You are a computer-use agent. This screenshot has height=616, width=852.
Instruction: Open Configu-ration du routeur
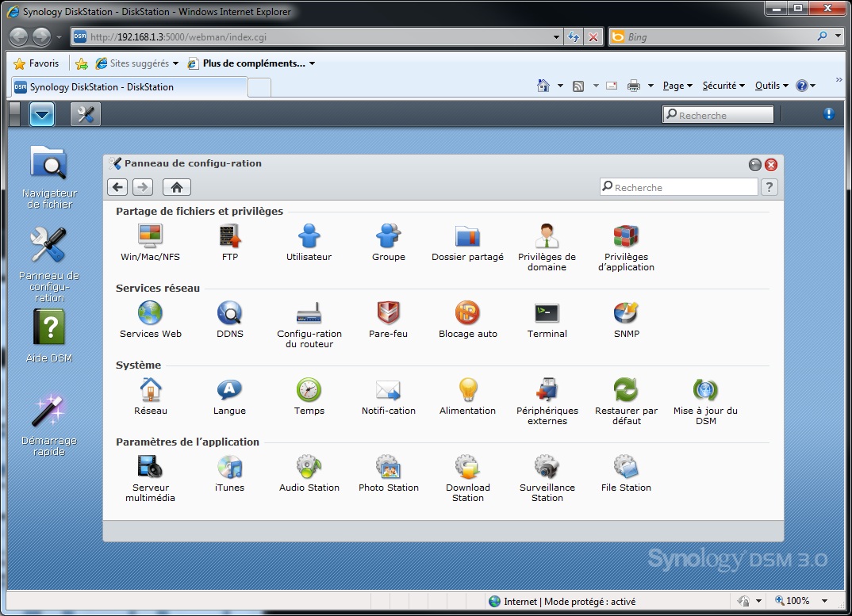(309, 324)
